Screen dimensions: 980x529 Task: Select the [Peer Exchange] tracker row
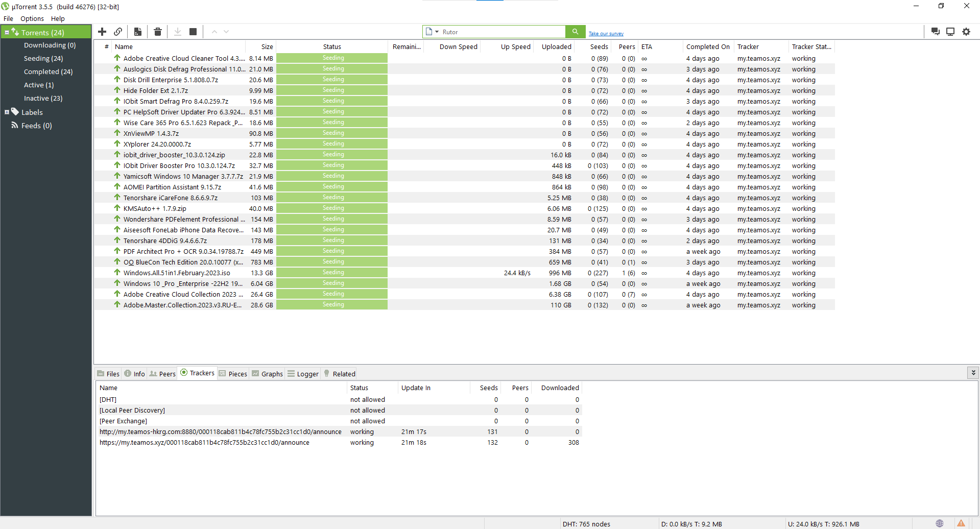point(339,421)
